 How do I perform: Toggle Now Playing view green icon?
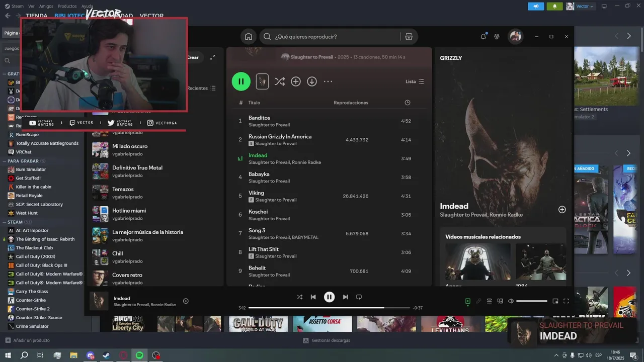coord(468,301)
